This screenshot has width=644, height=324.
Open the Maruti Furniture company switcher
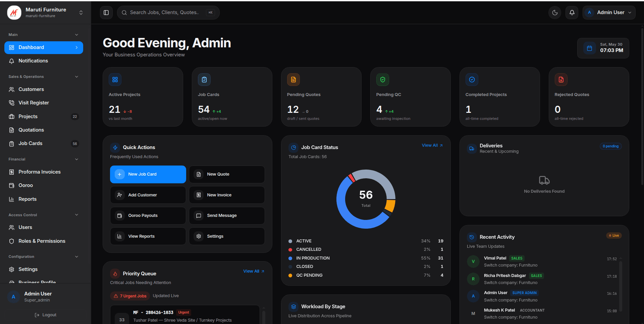[45, 13]
